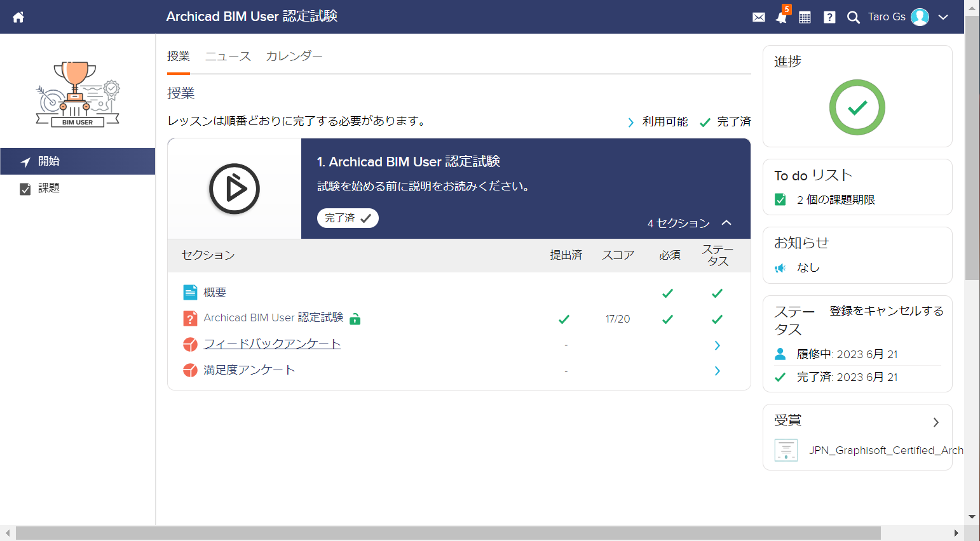Image resolution: width=980 pixels, height=541 pixels.
Task: Click the 必須 column header
Action: coord(670,255)
